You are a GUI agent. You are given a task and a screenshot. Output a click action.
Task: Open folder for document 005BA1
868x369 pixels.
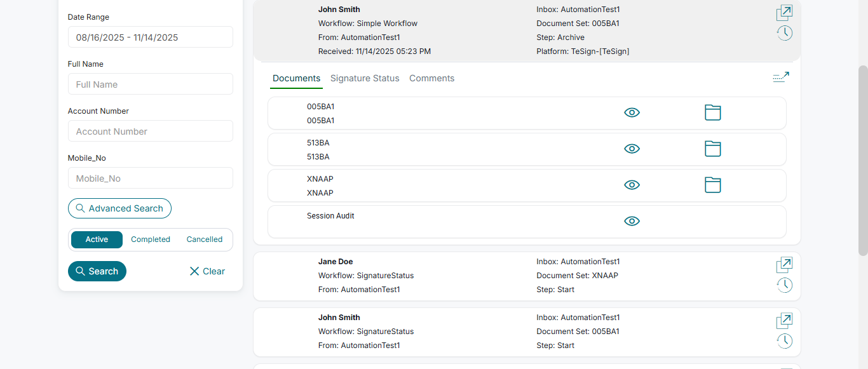tap(713, 113)
